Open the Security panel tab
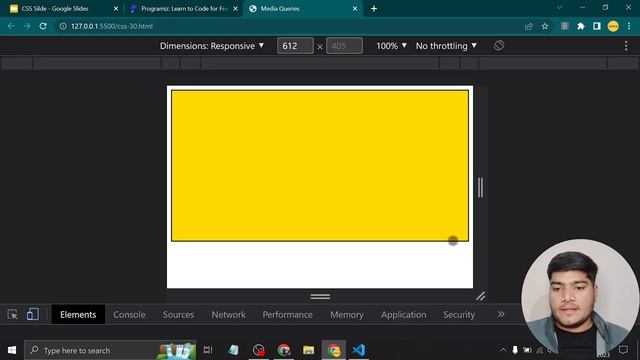Image resolution: width=640 pixels, height=360 pixels. (459, 315)
